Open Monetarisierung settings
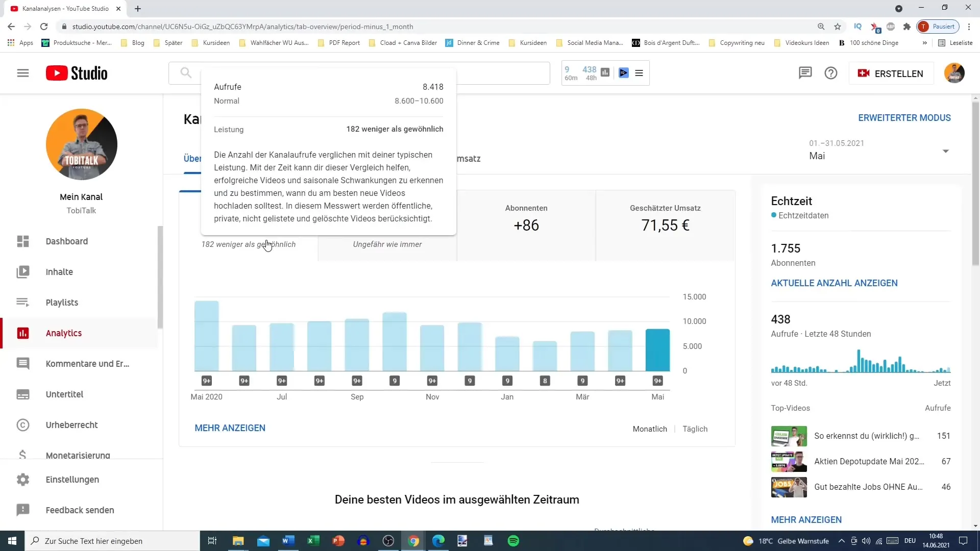This screenshot has height=551, width=980. pos(78,456)
